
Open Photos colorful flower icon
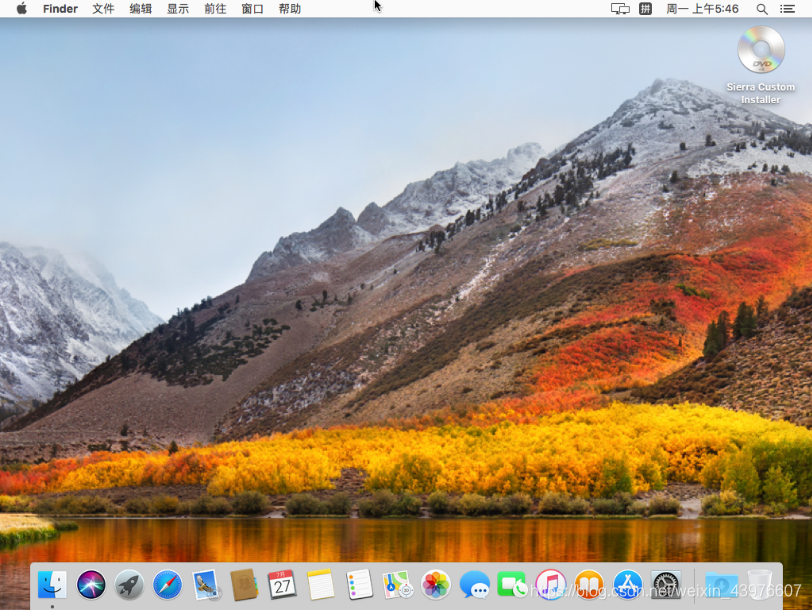(x=436, y=585)
